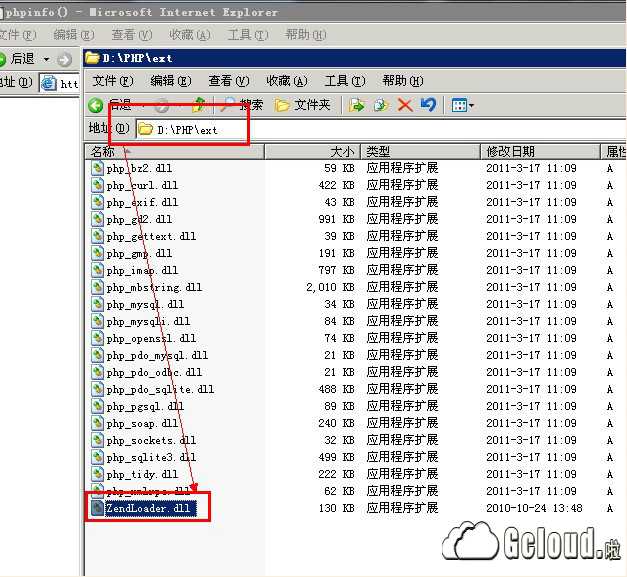Click the Move To folder icon
This screenshot has height=577, width=627.
356,105
